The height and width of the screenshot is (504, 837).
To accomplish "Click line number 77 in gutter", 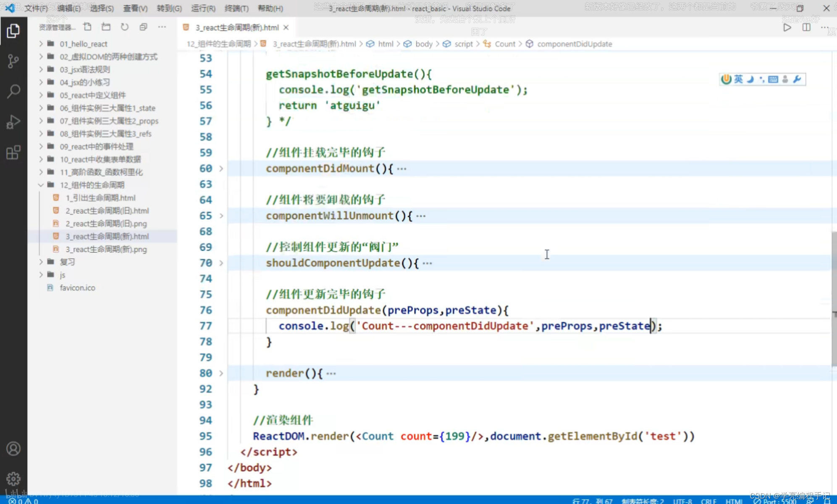I will coord(206,326).
